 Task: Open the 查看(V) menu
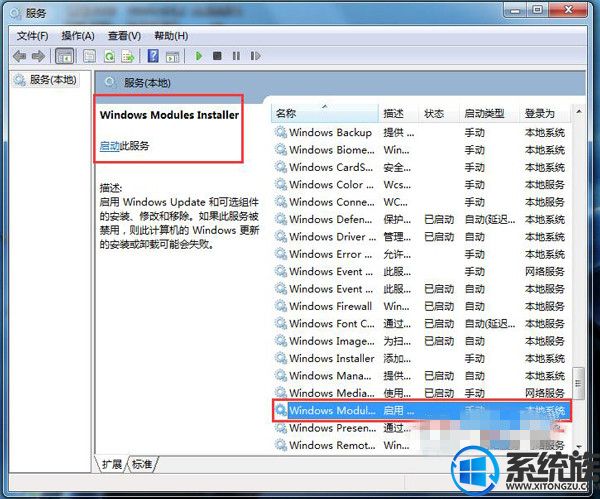[124, 36]
